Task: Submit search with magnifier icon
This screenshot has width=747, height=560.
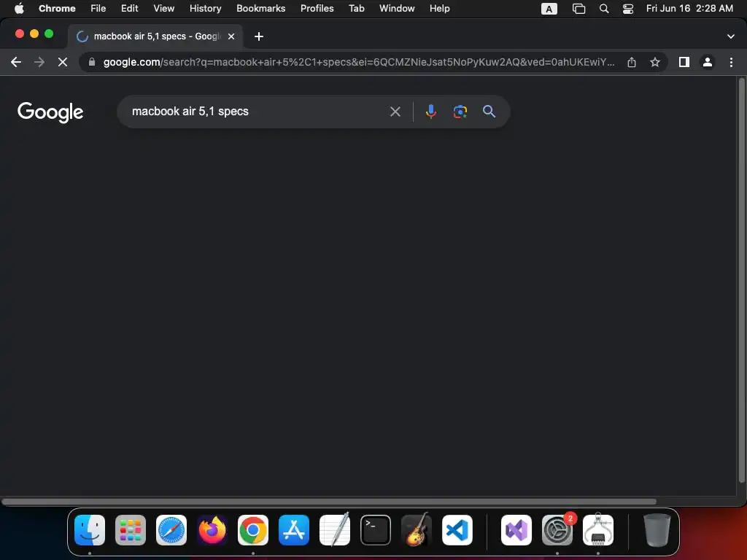Action: pyautogui.click(x=489, y=112)
